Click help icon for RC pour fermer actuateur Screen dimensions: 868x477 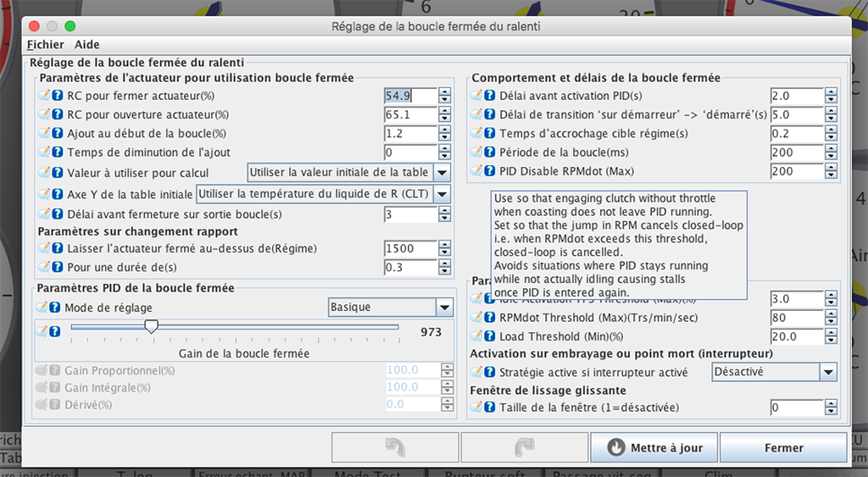[58, 96]
